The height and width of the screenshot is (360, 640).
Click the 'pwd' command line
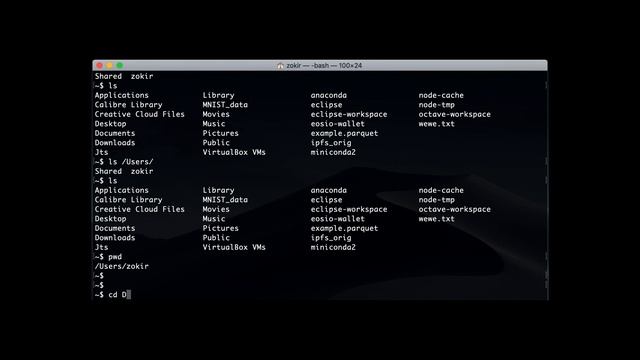pyautogui.click(x=108, y=257)
